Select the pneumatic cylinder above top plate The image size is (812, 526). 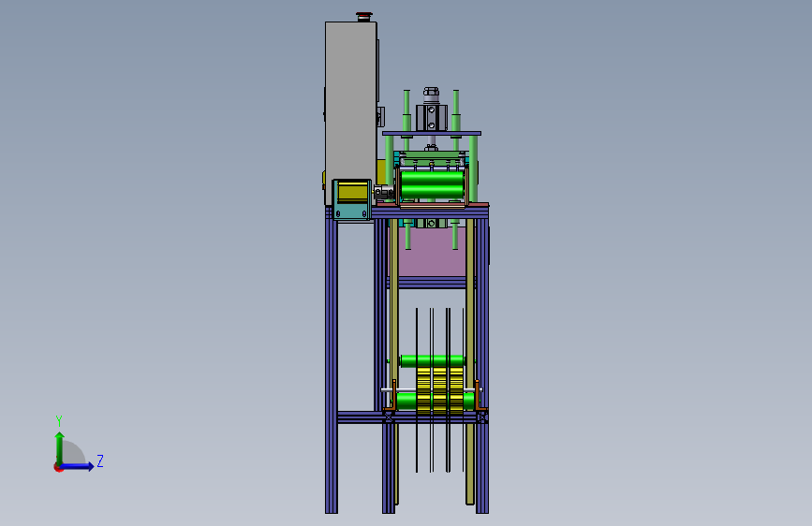pos(432,111)
